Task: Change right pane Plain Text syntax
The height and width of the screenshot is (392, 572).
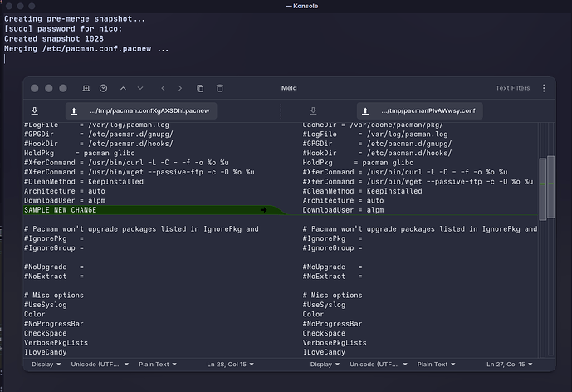Action: coord(437,365)
